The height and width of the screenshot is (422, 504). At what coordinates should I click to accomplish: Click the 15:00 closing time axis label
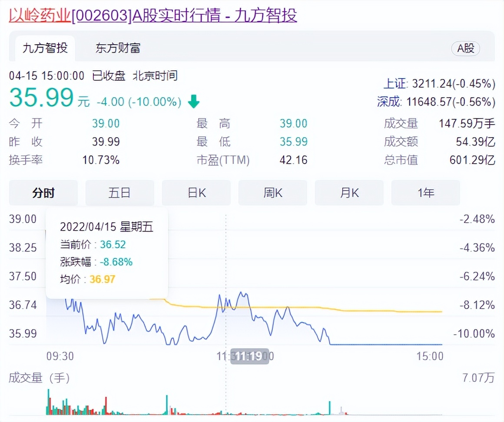(430, 356)
